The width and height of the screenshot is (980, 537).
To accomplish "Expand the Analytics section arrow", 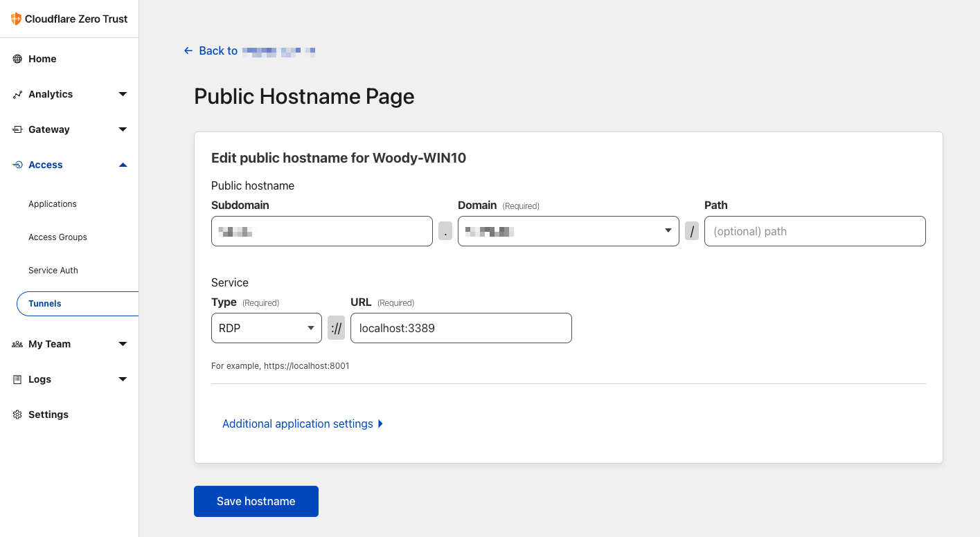I will [x=123, y=94].
